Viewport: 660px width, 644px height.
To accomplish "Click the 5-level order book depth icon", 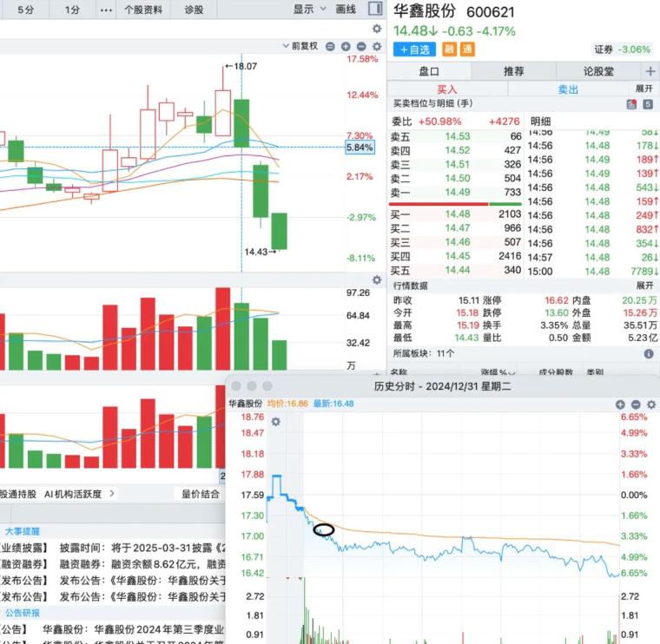I will coord(648,104).
